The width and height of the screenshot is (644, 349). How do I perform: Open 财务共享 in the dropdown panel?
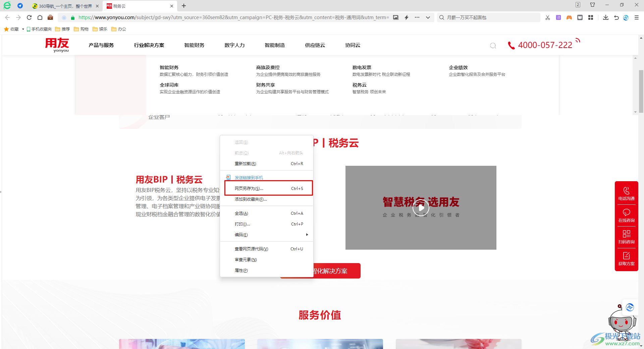coord(266,85)
